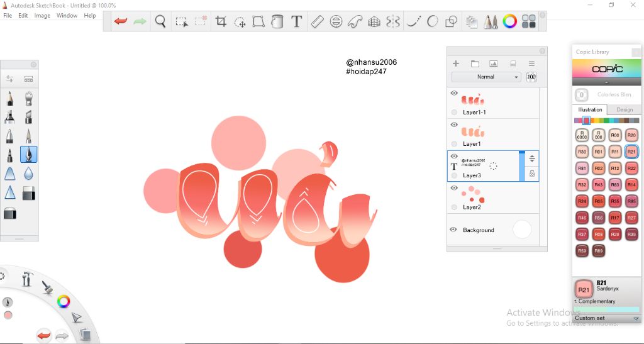Screen dimensions: 644x344
Task: Activate the Ellipse guide tool
Action: click(x=336, y=21)
